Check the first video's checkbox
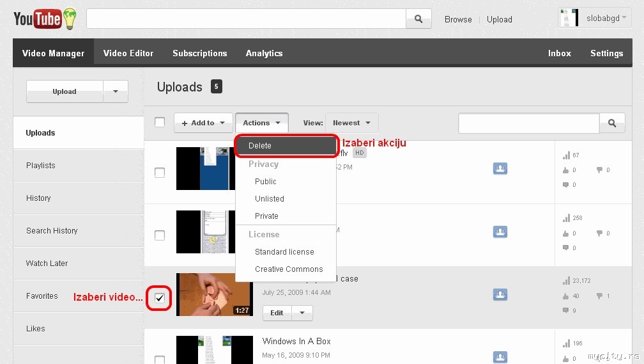 pyautogui.click(x=160, y=172)
